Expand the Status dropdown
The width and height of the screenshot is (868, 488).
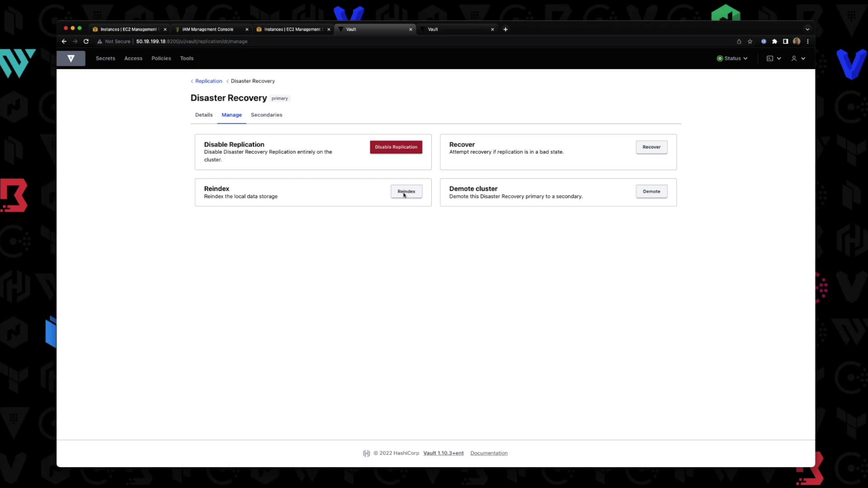732,58
